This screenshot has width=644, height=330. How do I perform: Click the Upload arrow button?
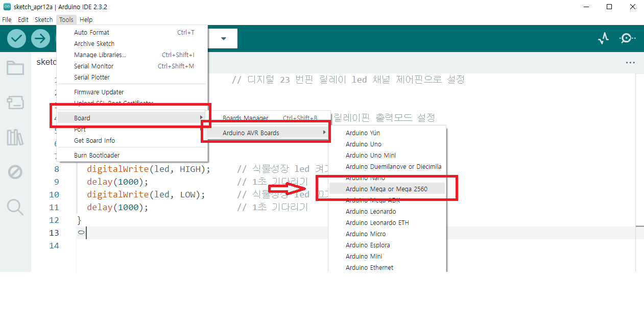click(x=40, y=38)
